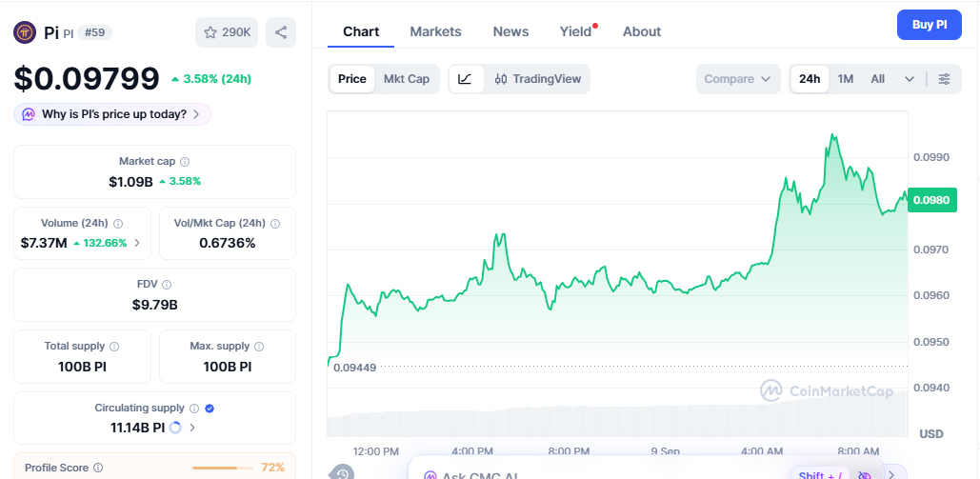Viewport: 980px width, 479px height.
Task: Click the circulating supply progress ring
Action: 175,428
